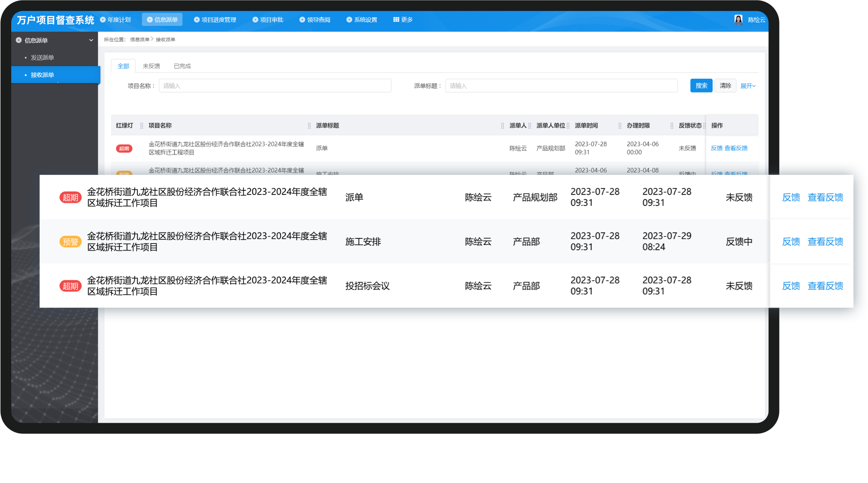This screenshot has height=483, width=868.
Task: Click the 施工安排 title cell
Action: (363, 242)
